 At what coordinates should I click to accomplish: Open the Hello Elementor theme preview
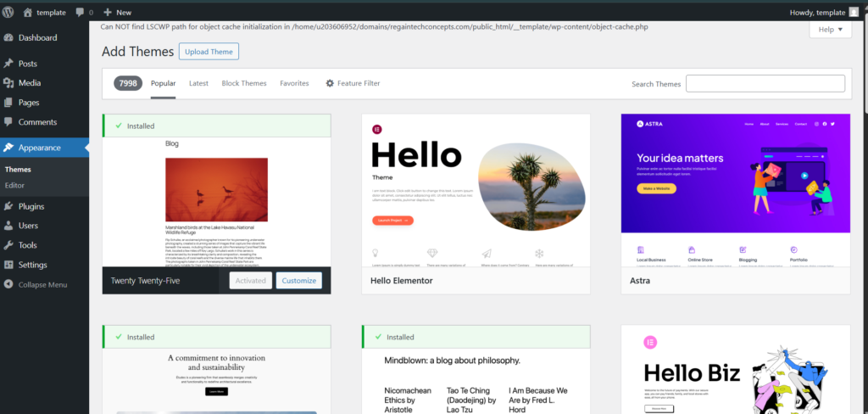click(476, 191)
